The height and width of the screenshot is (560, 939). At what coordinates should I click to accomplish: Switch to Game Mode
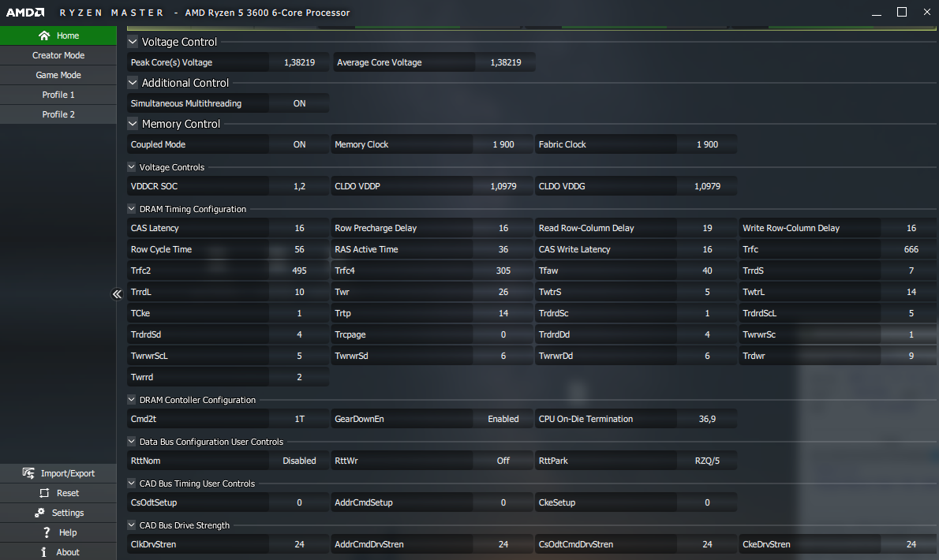58,75
